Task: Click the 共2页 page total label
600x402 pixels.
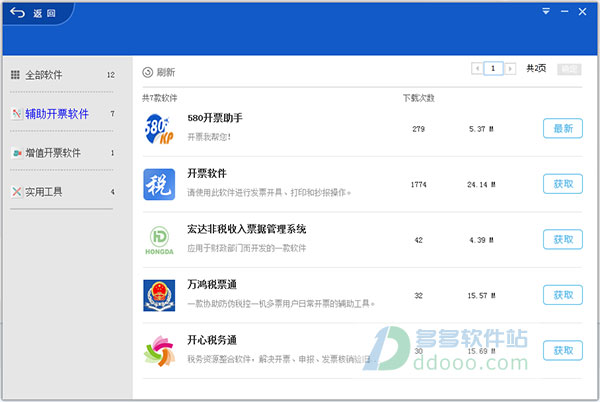Action: [536, 68]
